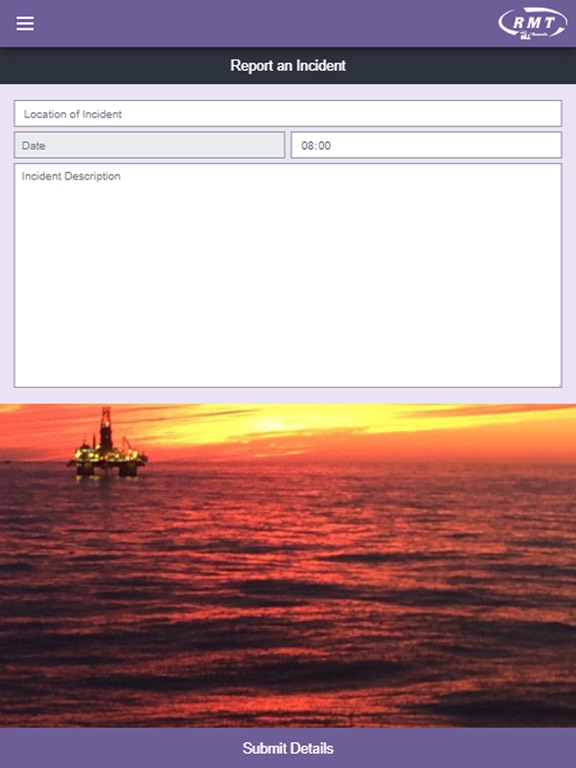Focus the Location of Incident field
576x768 pixels.
(x=288, y=114)
